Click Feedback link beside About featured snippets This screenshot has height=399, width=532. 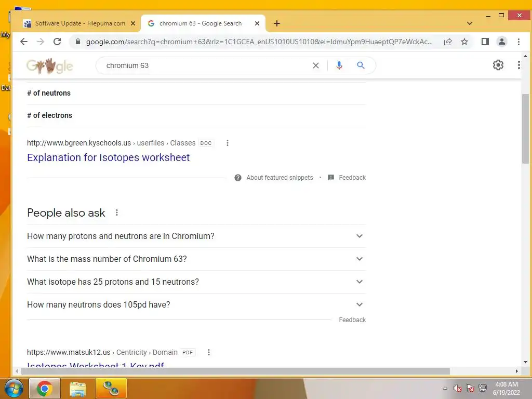click(352, 178)
